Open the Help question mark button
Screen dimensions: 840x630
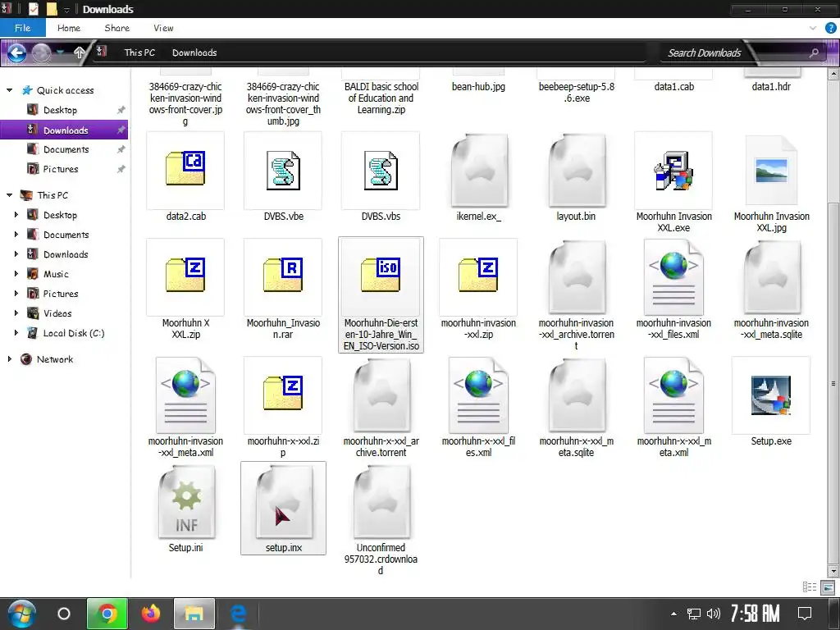point(830,28)
